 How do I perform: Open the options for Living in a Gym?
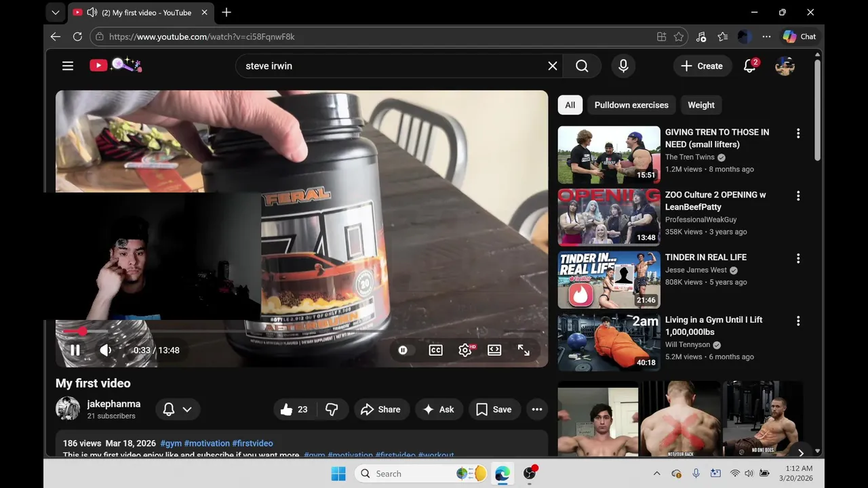(x=798, y=321)
